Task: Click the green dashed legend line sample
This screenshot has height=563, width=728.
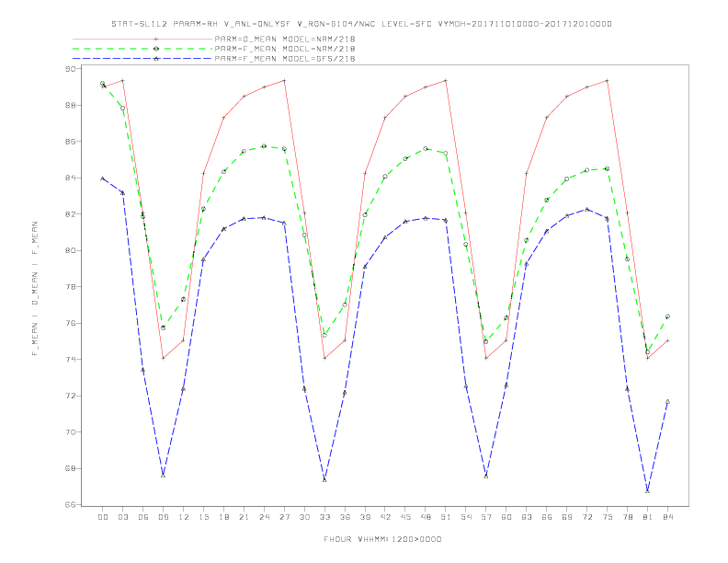Action: (142, 49)
